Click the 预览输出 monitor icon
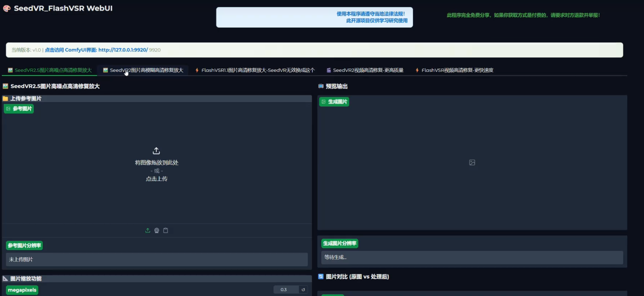The height and width of the screenshot is (296, 644). pyautogui.click(x=321, y=86)
